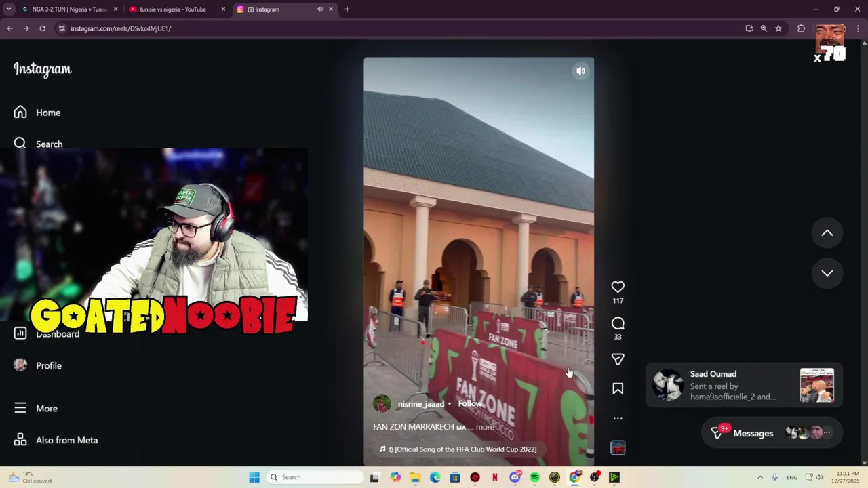Open Profile in Instagram sidebar
This screenshot has width=868, height=488.
pos(39,365)
